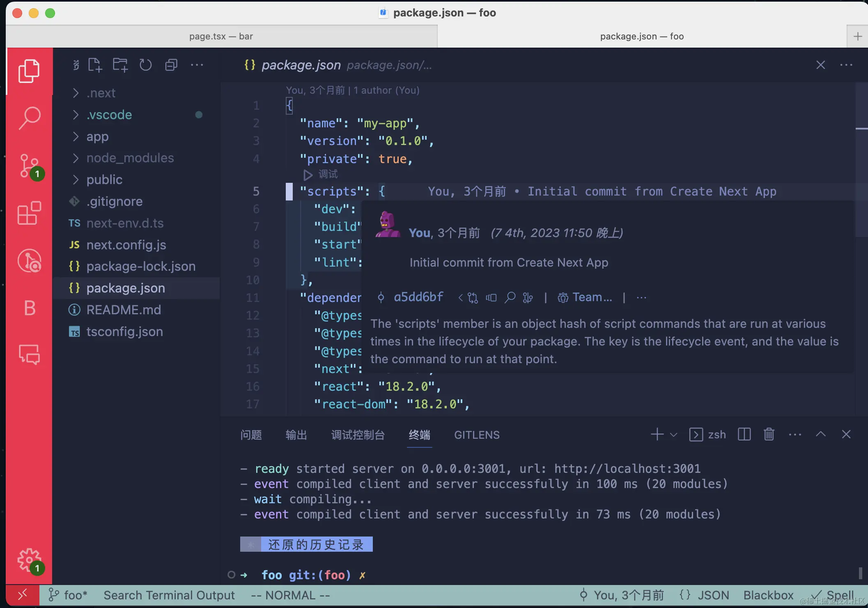The image size is (868, 608).
Task: Click commit hash a5dd6bf link
Action: coord(418,297)
